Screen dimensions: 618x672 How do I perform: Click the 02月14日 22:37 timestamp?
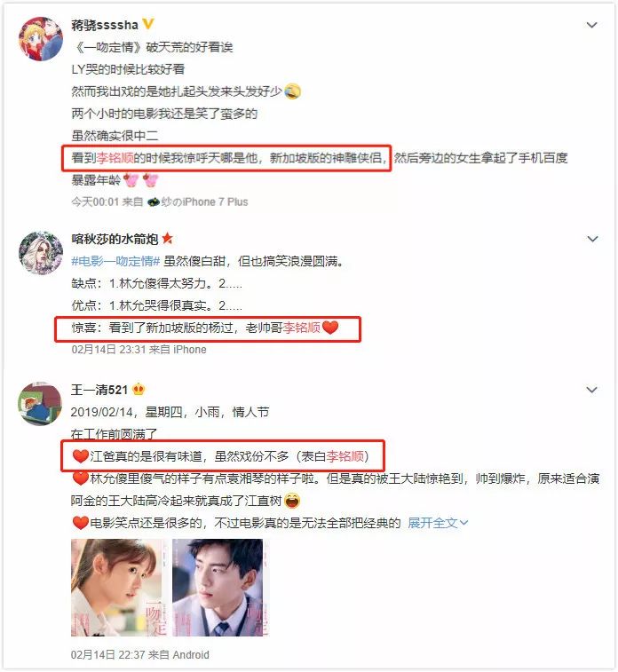point(107,655)
